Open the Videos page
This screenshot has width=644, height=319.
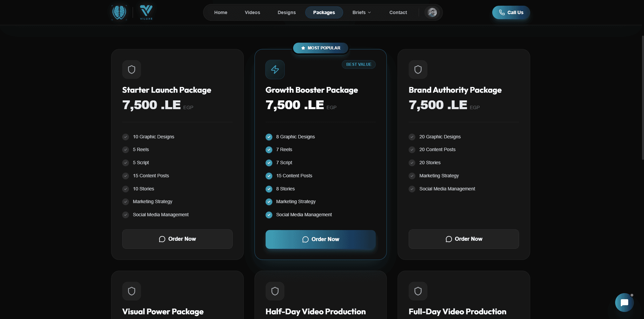click(x=252, y=12)
